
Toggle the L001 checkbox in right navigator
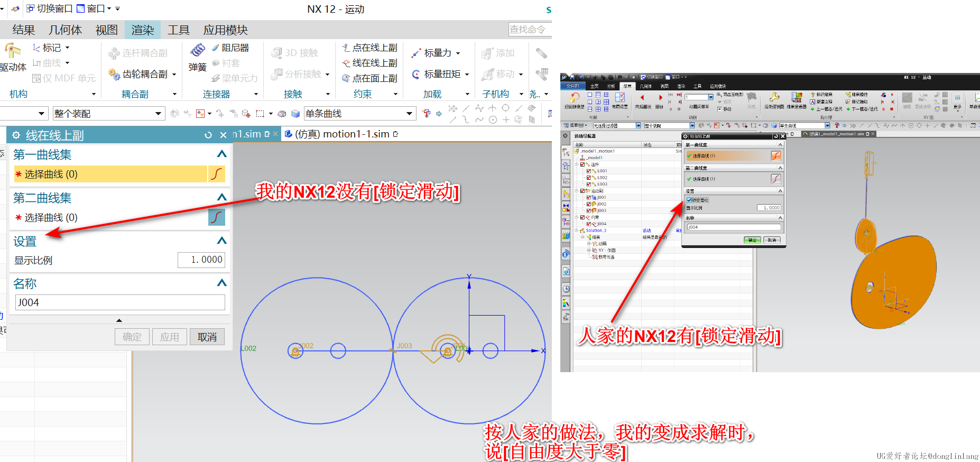tap(589, 171)
